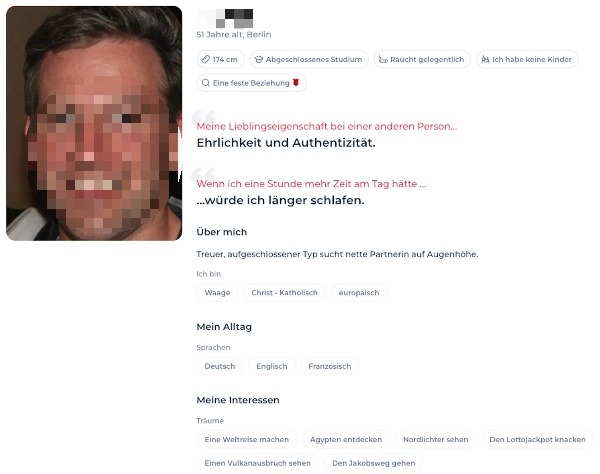This screenshot has width=600, height=474.
Task: Select the Waage zodiac chip
Action: 217,293
